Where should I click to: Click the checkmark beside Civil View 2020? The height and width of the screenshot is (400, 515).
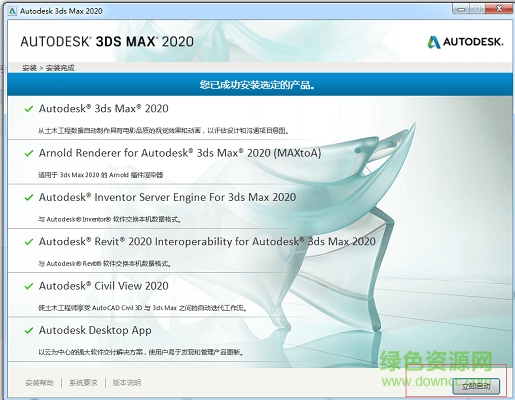click(x=29, y=286)
